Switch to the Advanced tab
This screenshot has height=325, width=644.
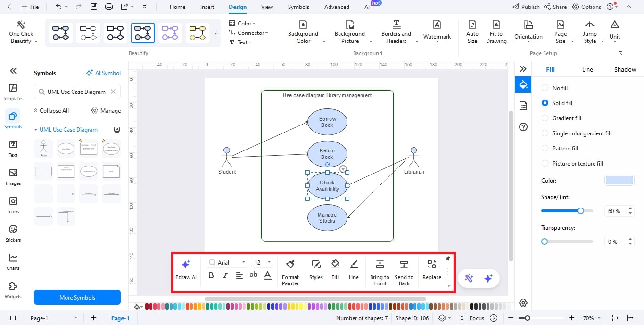337,7
